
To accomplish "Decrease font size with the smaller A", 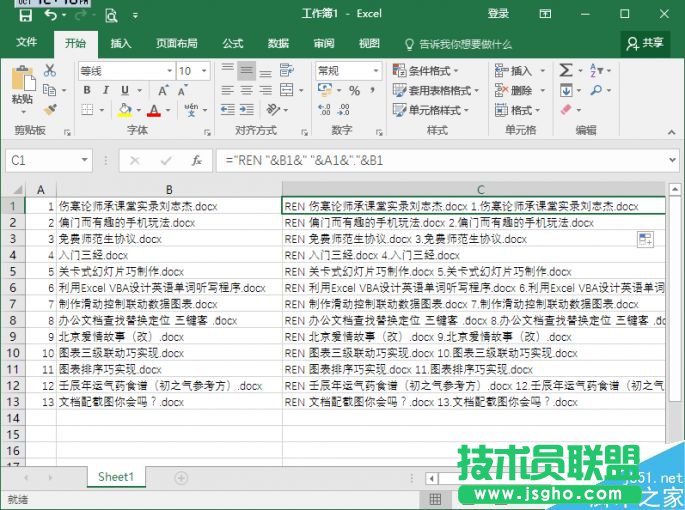I will 182,90.
